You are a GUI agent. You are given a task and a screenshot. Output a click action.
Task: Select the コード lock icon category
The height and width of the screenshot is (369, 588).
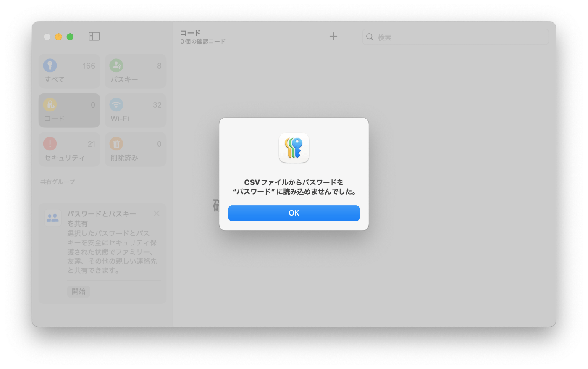[x=50, y=105]
